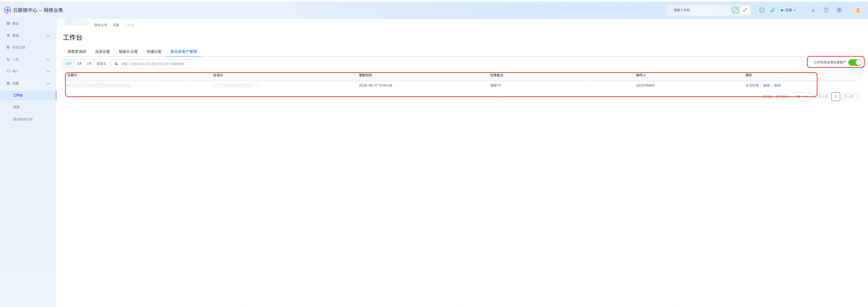Click the green dial call button
The width and height of the screenshot is (868, 307).
[735, 10]
